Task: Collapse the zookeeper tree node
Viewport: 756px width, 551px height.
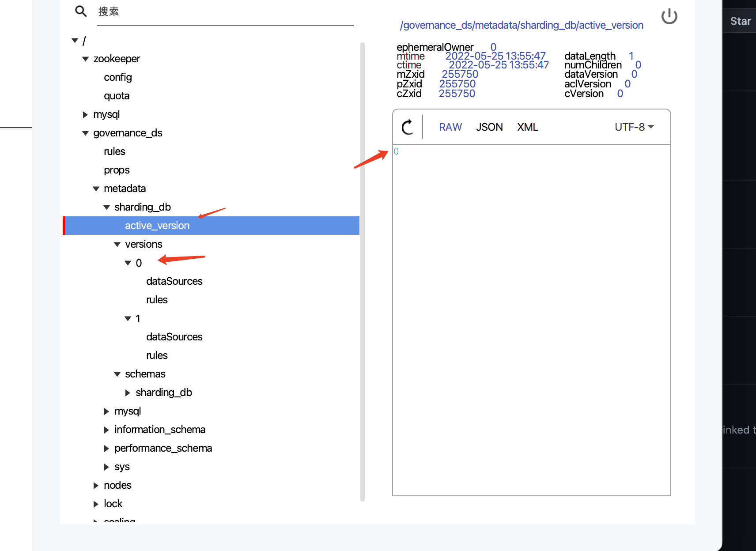Action: pos(85,59)
